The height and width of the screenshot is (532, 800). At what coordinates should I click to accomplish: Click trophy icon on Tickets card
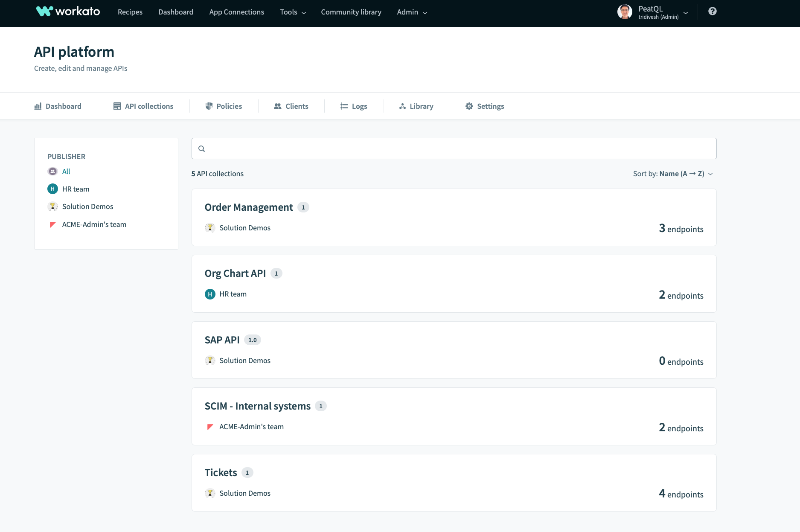(210, 493)
